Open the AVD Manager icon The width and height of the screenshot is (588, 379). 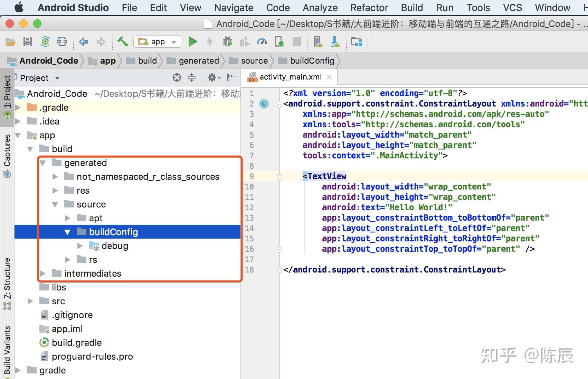coord(317,42)
